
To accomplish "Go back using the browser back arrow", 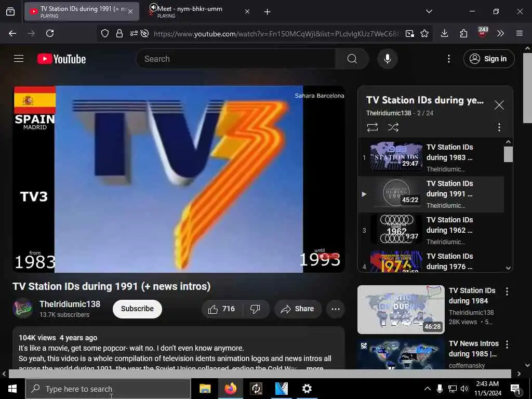I will 12,33.
